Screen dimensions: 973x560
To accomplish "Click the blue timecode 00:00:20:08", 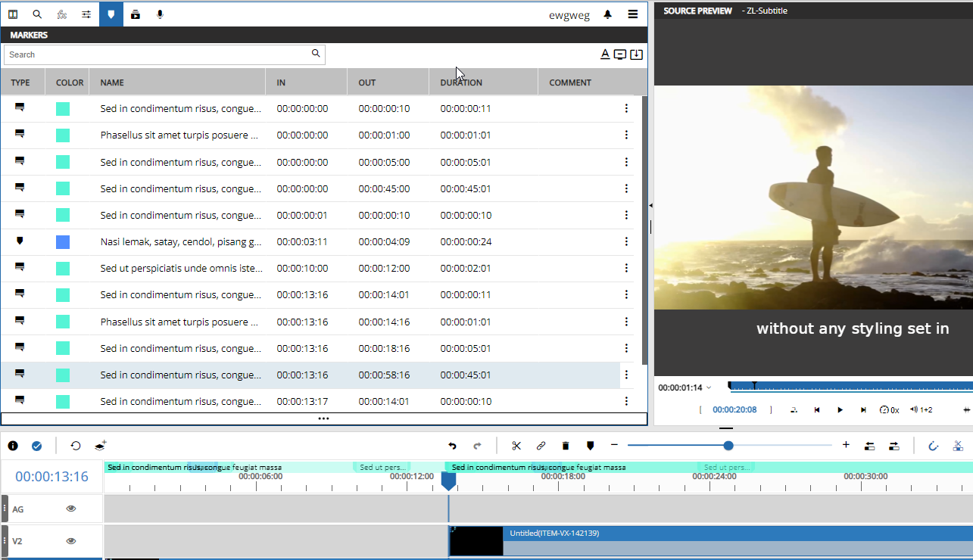I will [734, 409].
